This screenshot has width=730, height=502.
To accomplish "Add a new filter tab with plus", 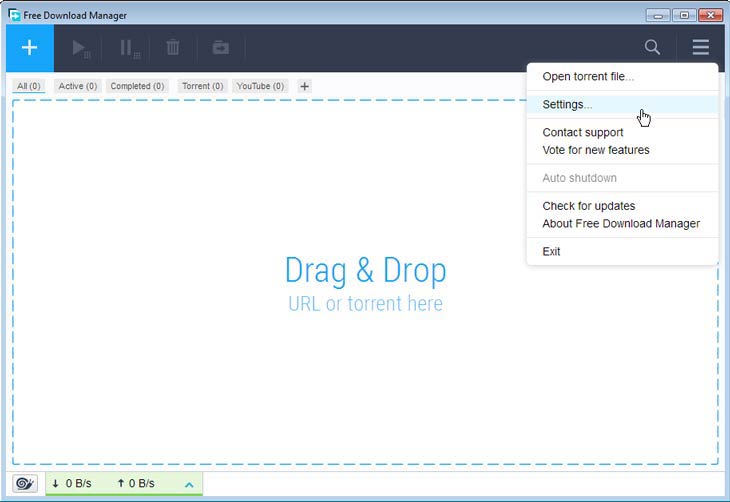I will [304, 86].
